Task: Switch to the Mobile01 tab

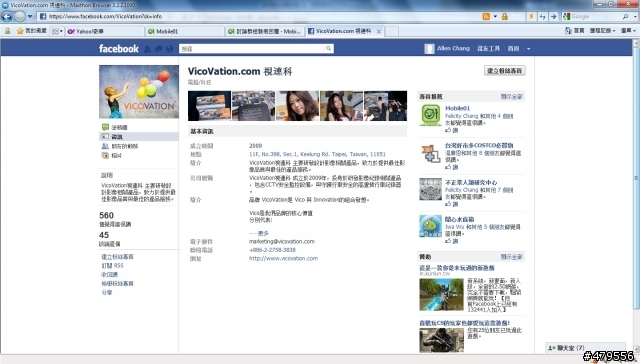Action: point(185,31)
